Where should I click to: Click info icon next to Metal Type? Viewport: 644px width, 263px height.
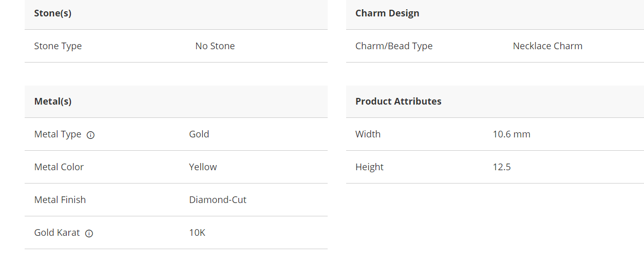91,135
